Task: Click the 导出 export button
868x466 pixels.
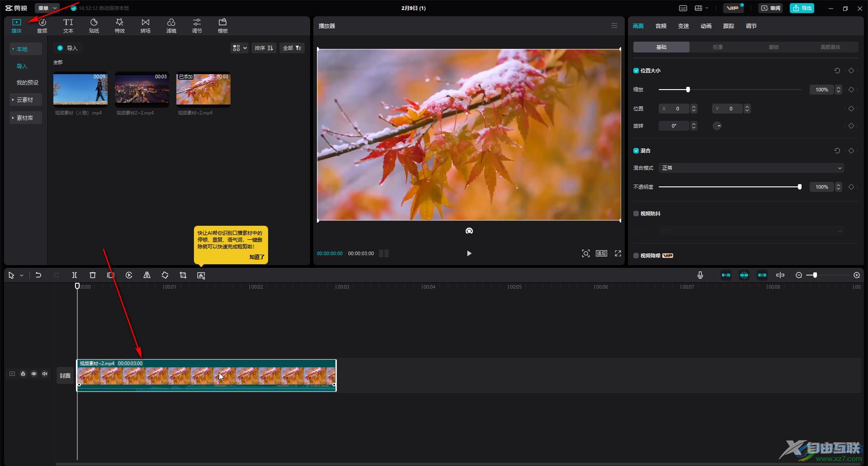Action: 802,8
